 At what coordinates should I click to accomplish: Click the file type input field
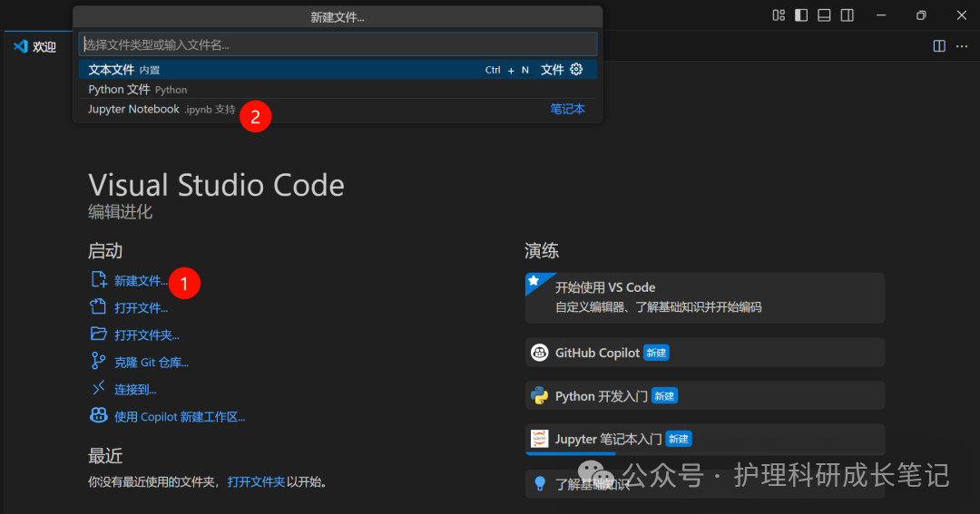click(338, 44)
